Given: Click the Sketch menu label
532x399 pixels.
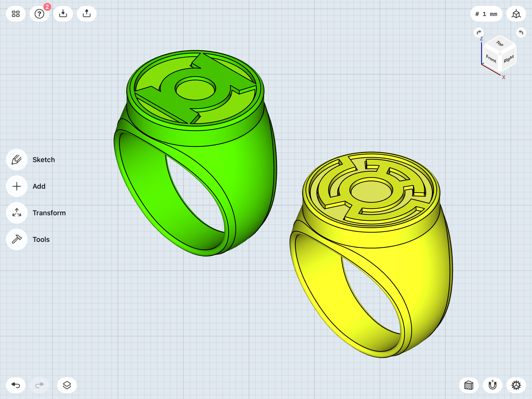Looking at the screenshot, I should [x=44, y=160].
